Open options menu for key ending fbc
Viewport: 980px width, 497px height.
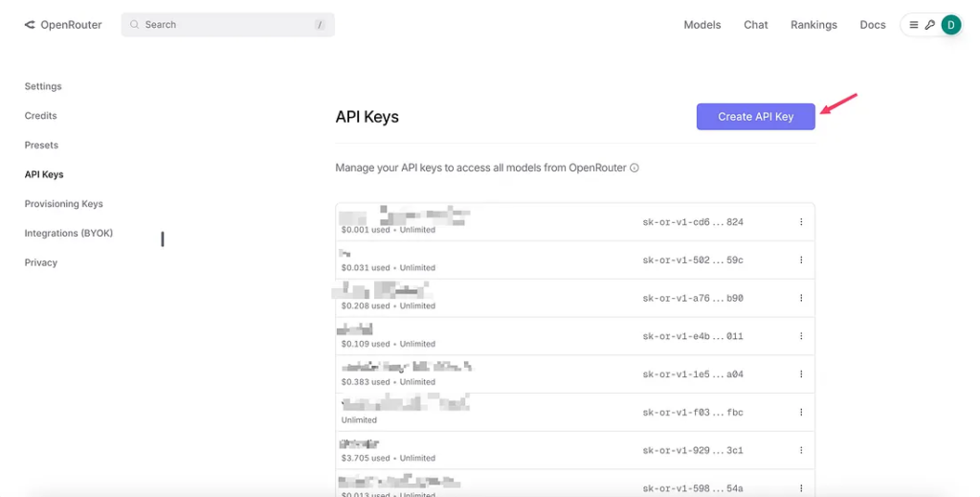tap(801, 413)
